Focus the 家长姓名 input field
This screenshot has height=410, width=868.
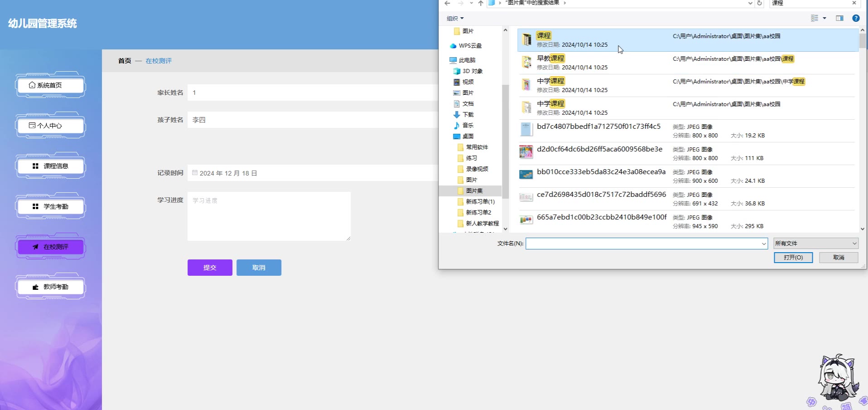313,93
